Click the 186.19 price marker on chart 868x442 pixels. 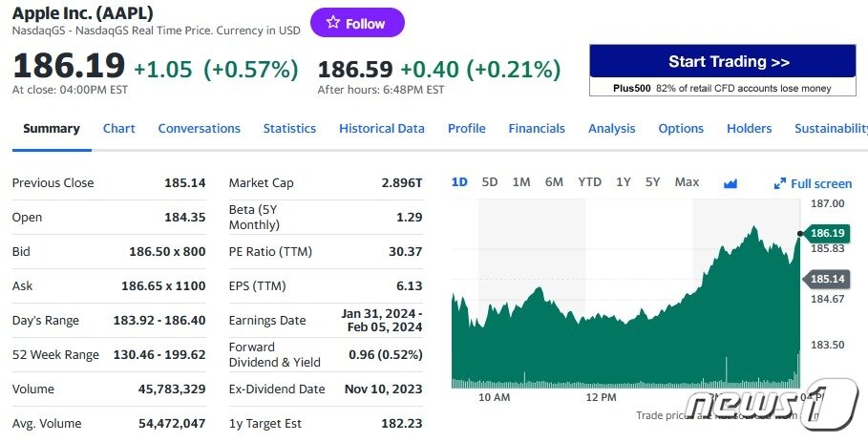pos(827,233)
